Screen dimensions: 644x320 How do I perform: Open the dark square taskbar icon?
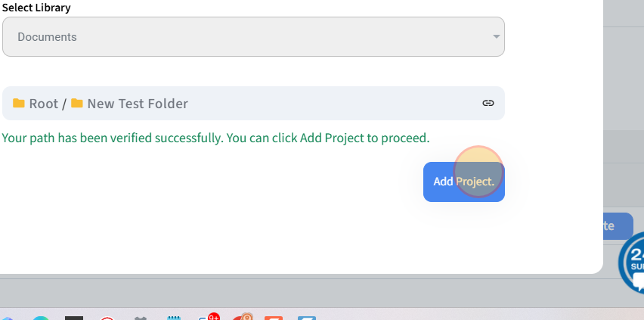point(74,318)
